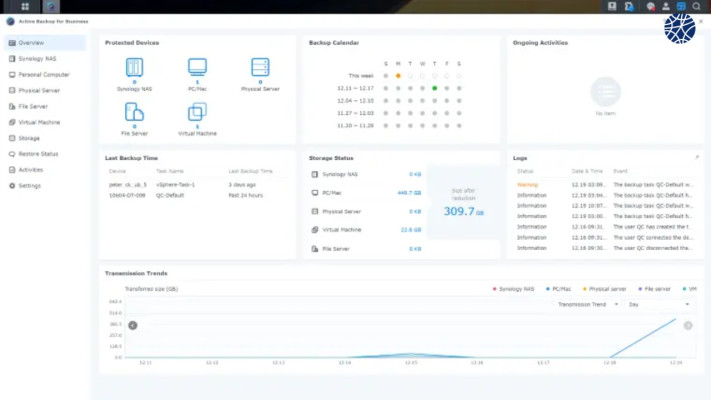This screenshot has height=400, width=711.
Task: Select Overview in the sidebar
Action: (x=45, y=43)
